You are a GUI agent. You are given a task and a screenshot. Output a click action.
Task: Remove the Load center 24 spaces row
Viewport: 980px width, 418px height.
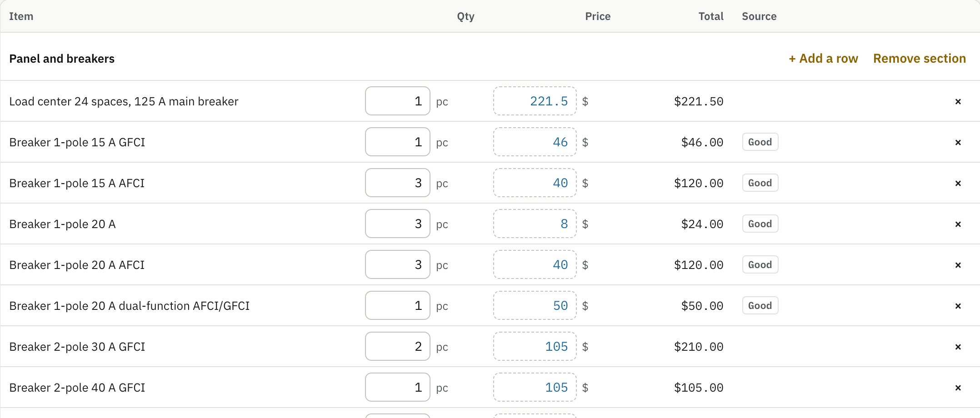point(958,101)
